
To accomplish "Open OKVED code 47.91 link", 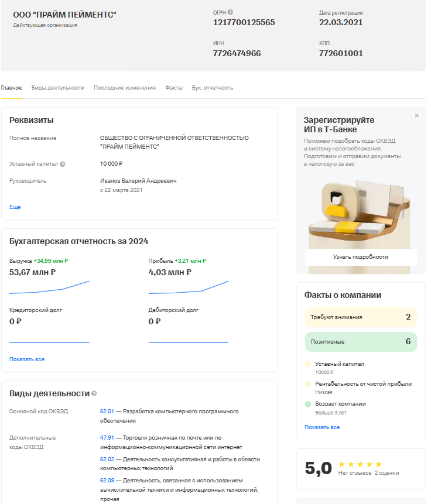I will (107, 437).
